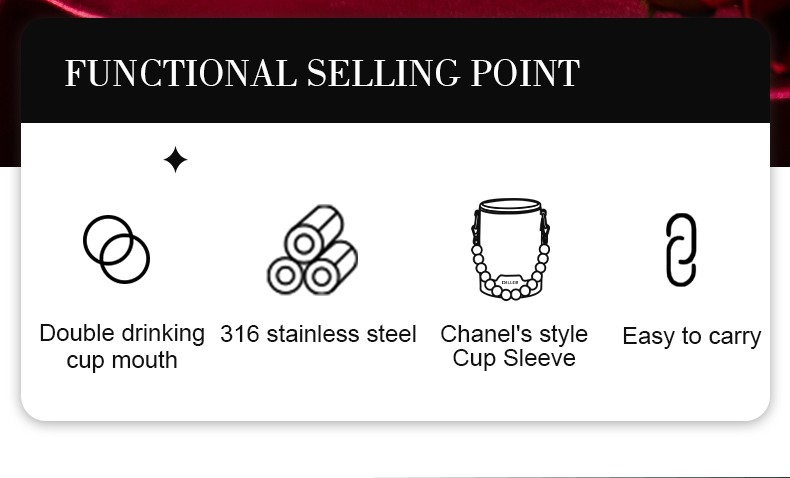Click the '316 stainless steel' text
This screenshot has height=478, width=790.
coord(318,334)
